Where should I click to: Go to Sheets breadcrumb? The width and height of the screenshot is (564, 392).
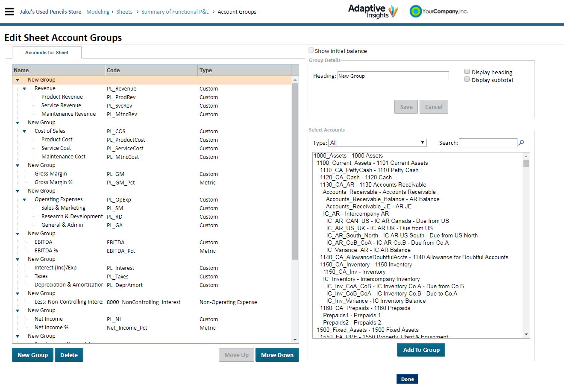pos(124,12)
